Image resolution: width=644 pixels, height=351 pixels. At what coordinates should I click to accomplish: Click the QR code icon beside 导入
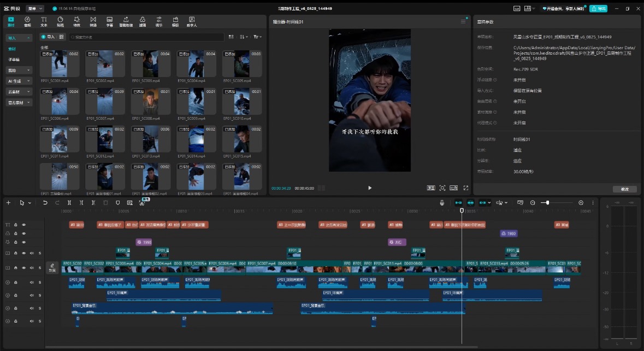tap(61, 37)
